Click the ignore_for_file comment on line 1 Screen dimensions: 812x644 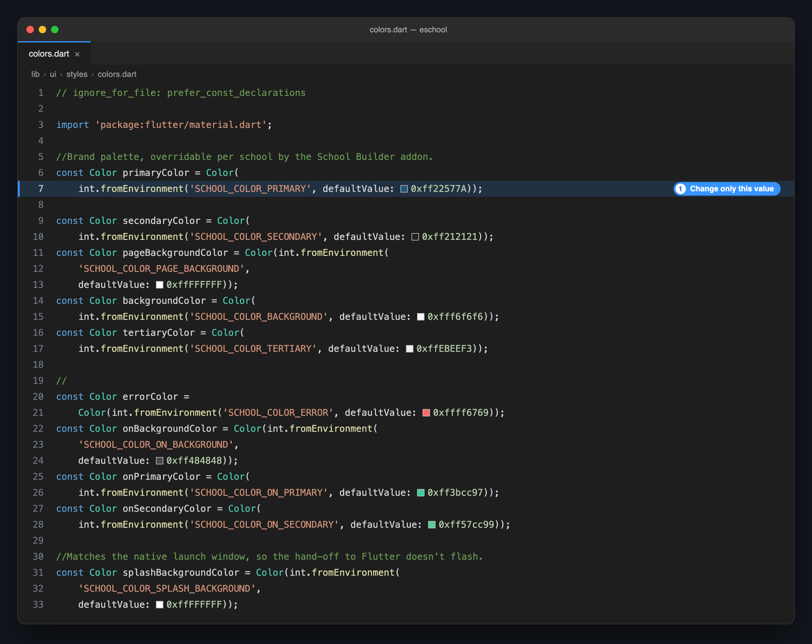(181, 93)
